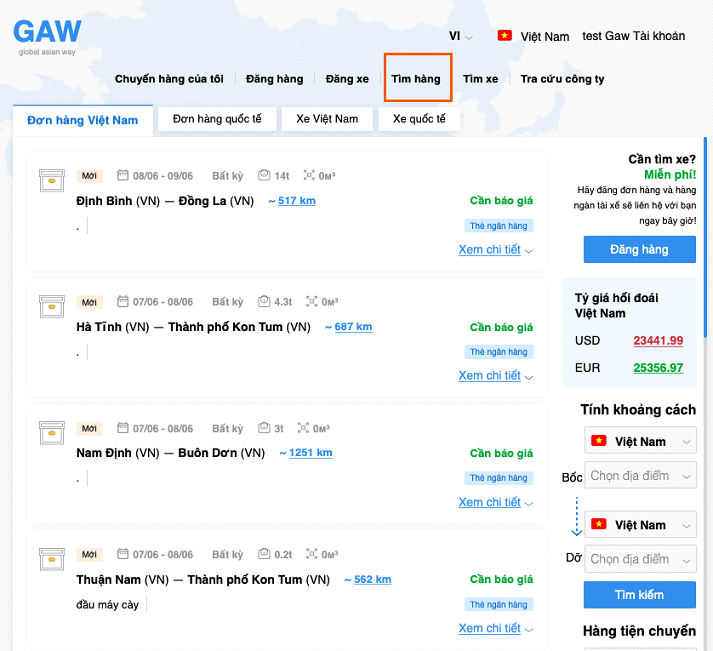The height and width of the screenshot is (651, 713).
Task: Expand Xem chi tiết for Định Bình order
Action: pyautogui.click(x=495, y=250)
